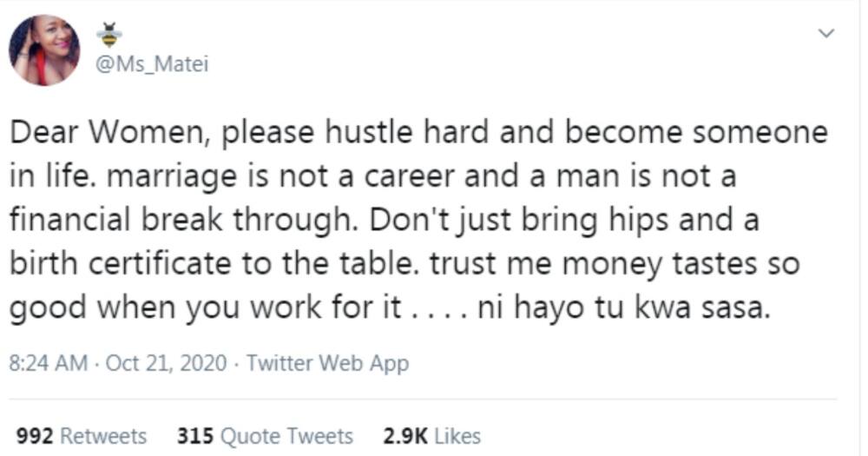Click the profile picture avatar
This screenshot has height=456, width=868.
pos(44,50)
